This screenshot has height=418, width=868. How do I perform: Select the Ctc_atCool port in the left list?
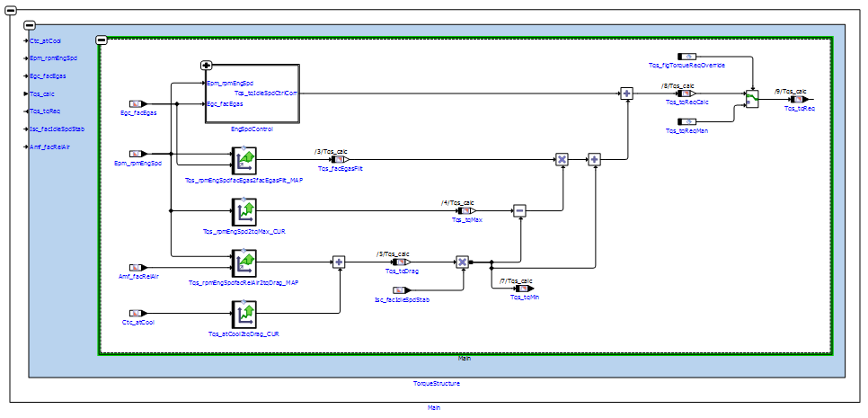[x=45, y=40]
